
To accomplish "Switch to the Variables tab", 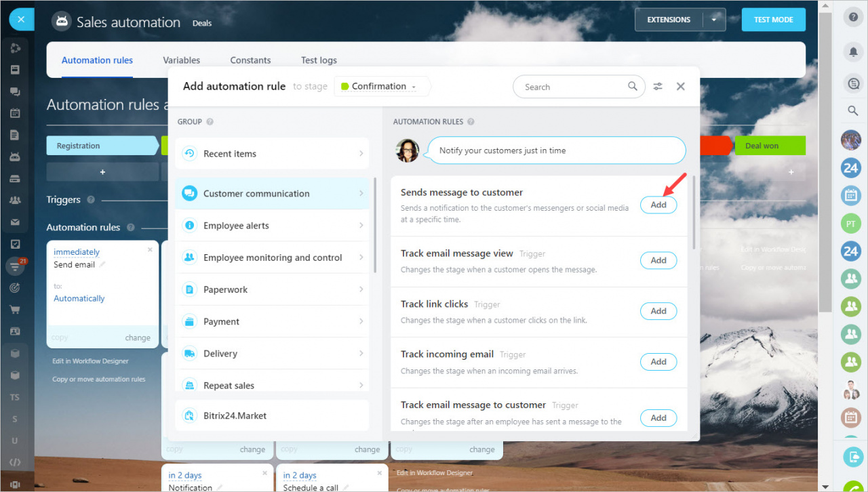I will [x=181, y=60].
